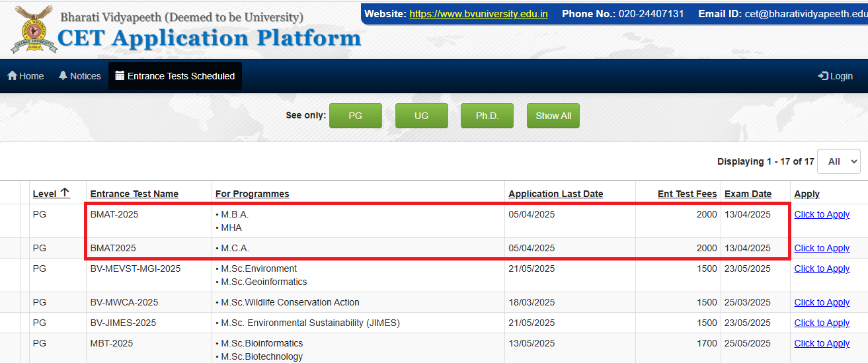This screenshot has height=363, width=868.
Task: Open the Notices menu item
Action: [80, 76]
